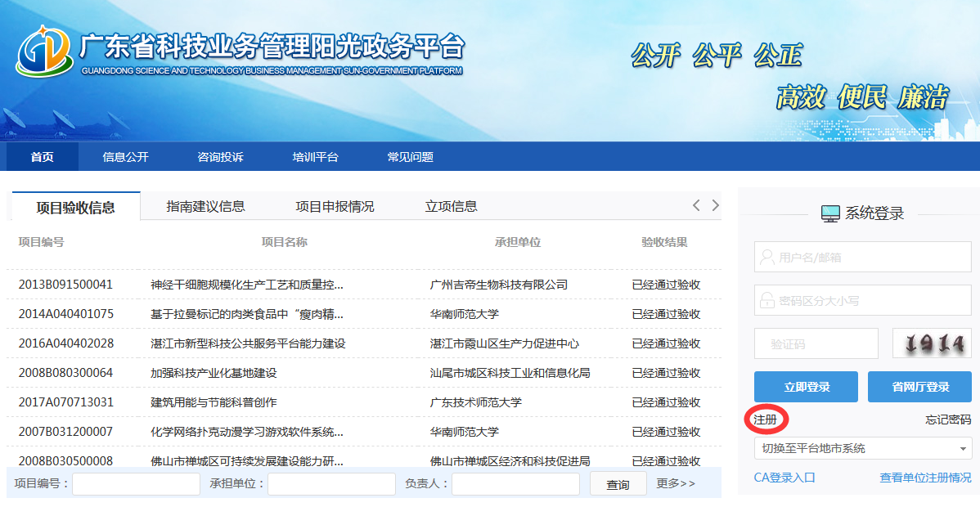
Task: Open the CA登录入口 link
Action: pos(784,478)
